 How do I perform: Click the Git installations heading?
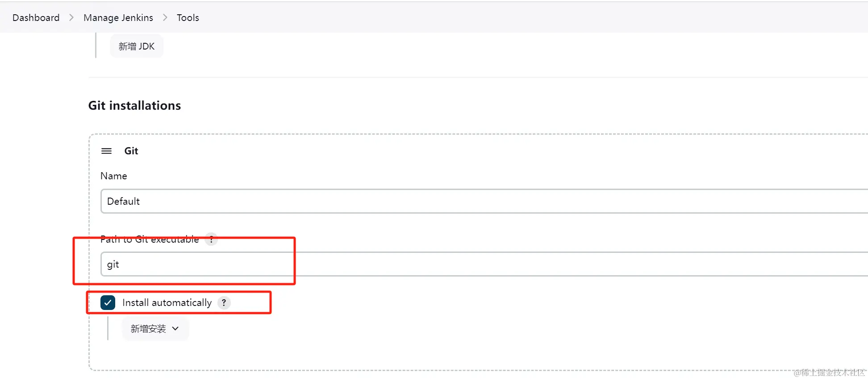click(x=134, y=106)
